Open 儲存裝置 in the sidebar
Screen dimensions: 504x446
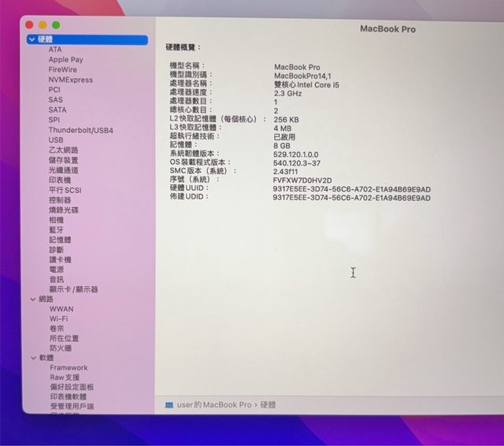(63, 160)
